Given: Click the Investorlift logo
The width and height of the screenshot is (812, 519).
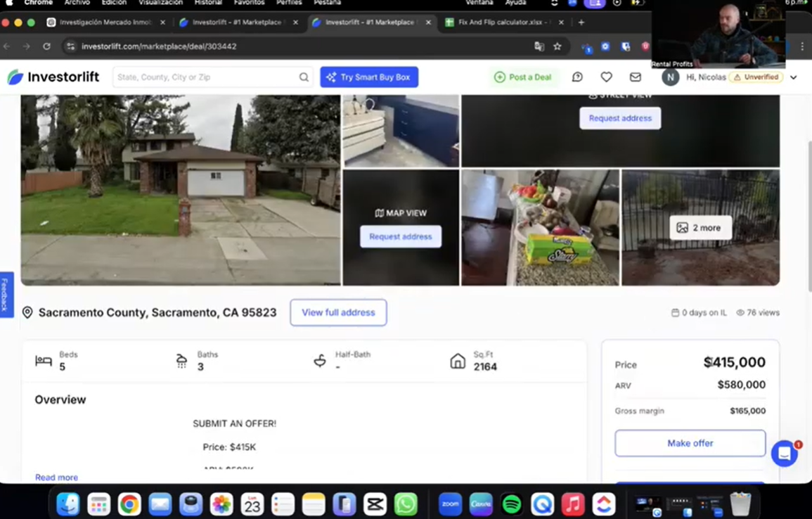Looking at the screenshot, I should tap(53, 77).
